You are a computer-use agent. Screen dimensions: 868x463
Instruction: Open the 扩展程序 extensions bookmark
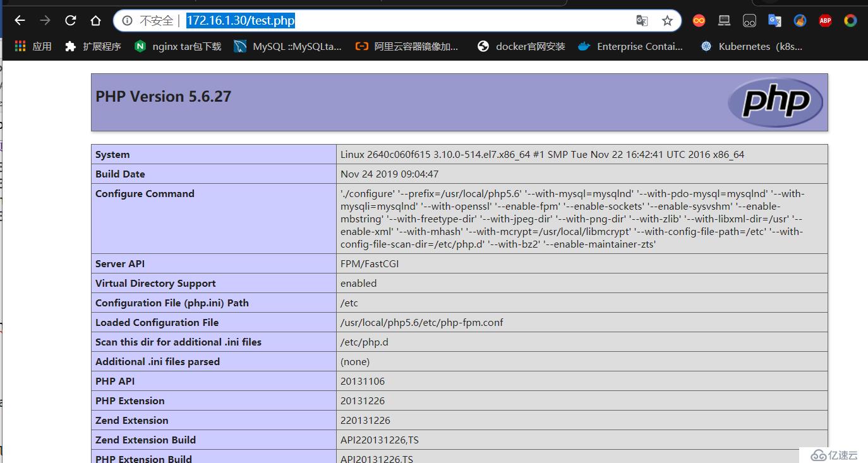(93, 46)
